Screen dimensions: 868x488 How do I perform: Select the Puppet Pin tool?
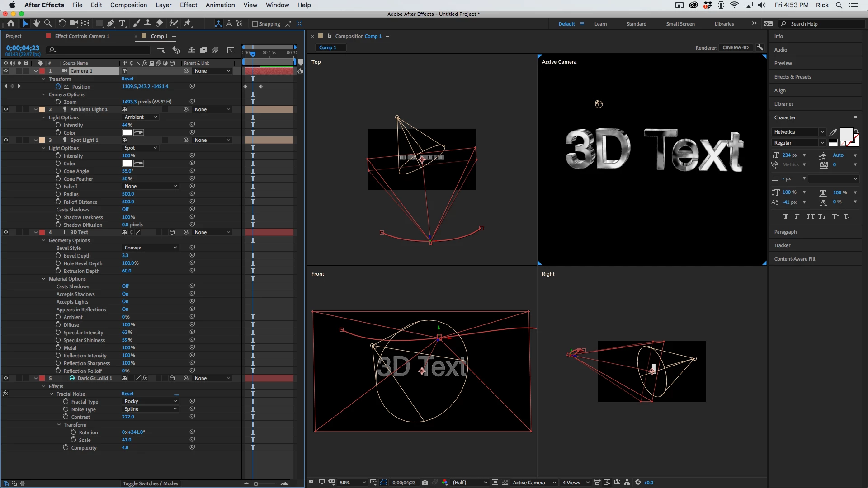[x=187, y=23]
